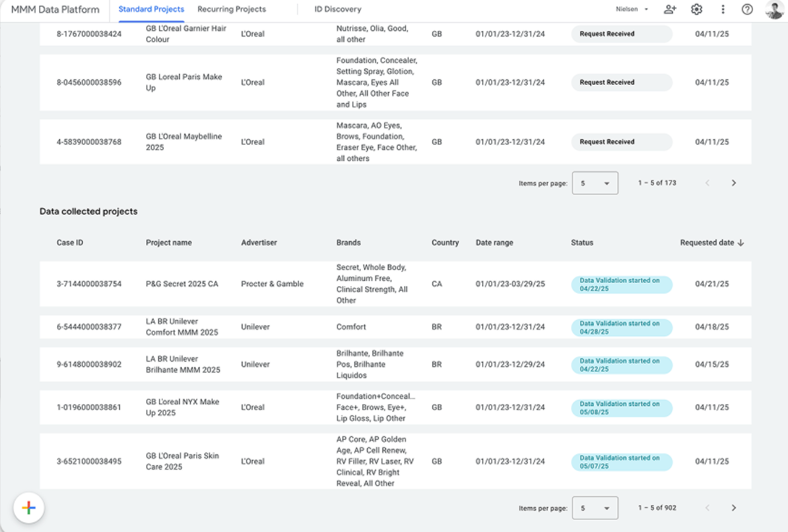Image resolution: width=788 pixels, height=532 pixels.
Task: Open items per page dropdown for upper table
Action: click(x=595, y=183)
